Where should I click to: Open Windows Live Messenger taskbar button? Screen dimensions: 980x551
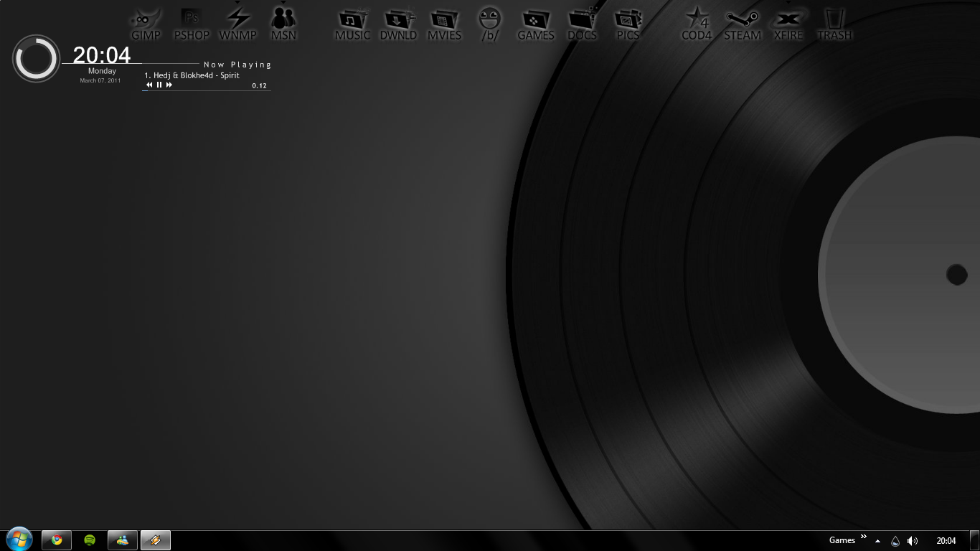(x=123, y=540)
